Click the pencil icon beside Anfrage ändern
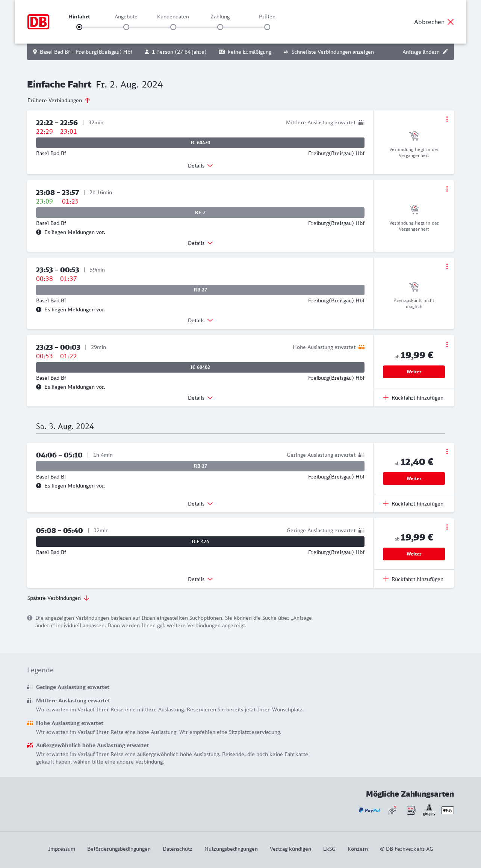The image size is (481, 868). 445,52
